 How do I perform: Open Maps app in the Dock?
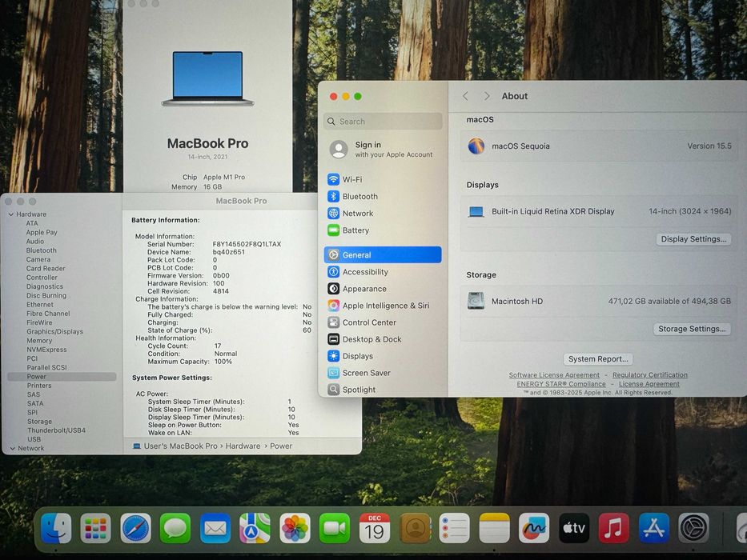[x=255, y=528]
